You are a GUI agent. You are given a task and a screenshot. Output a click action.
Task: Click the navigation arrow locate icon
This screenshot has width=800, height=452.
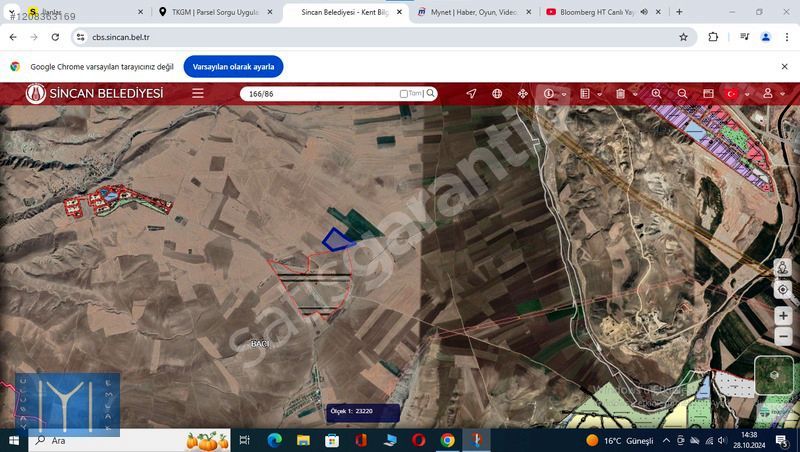click(471, 93)
